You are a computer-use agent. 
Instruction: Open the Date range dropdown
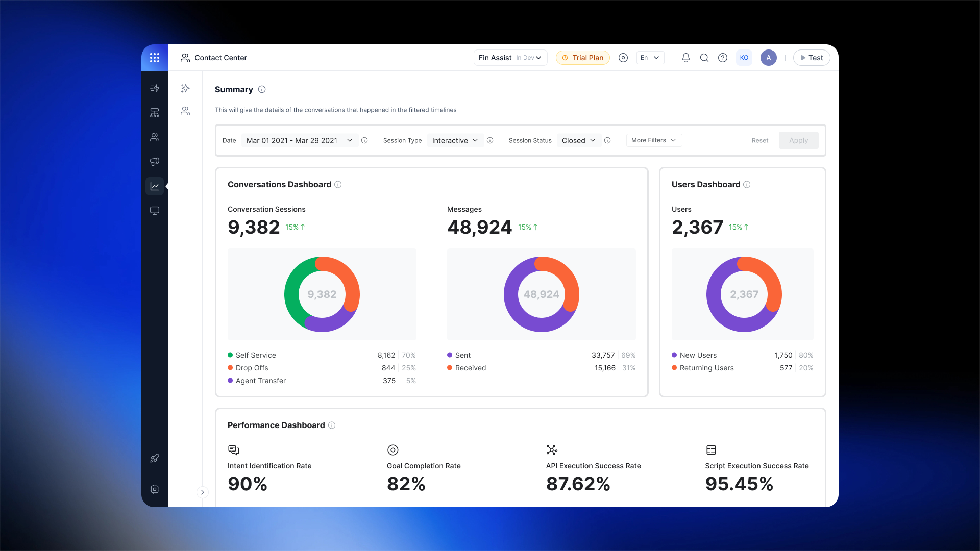[x=300, y=140]
